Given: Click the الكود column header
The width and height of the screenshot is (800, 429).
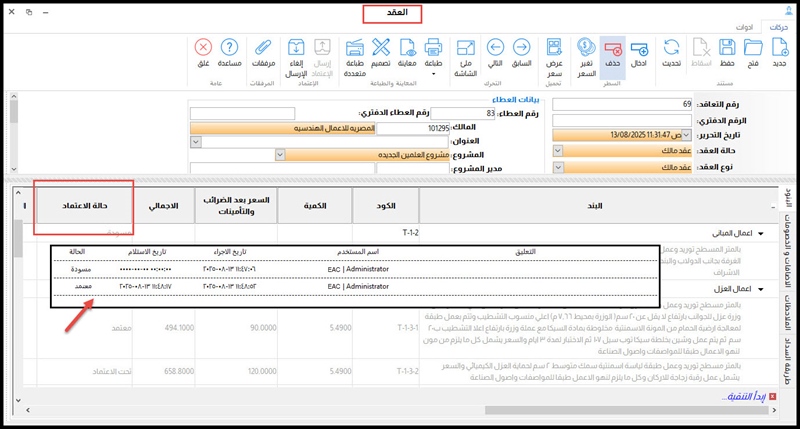Looking at the screenshot, I should click(x=386, y=206).
